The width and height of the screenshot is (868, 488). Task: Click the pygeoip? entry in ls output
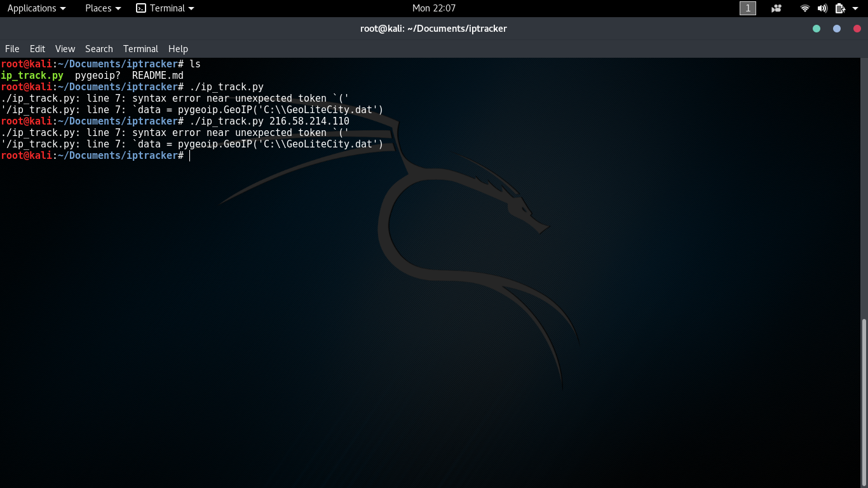point(98,76)
